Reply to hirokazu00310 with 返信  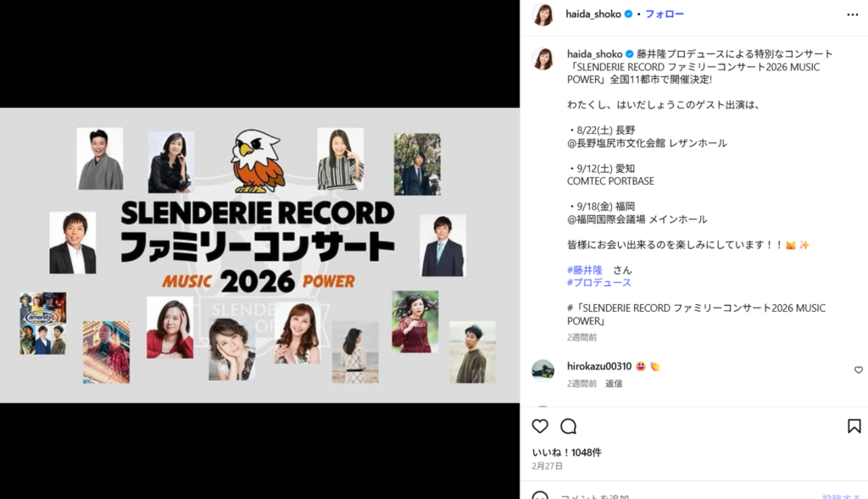tap(613, 384)
